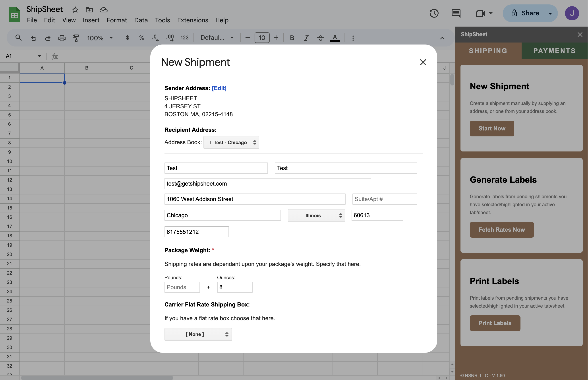Screen dimensions: 588x380
Task: Toggle strikethrough formatting
Action: pos(320,38)
